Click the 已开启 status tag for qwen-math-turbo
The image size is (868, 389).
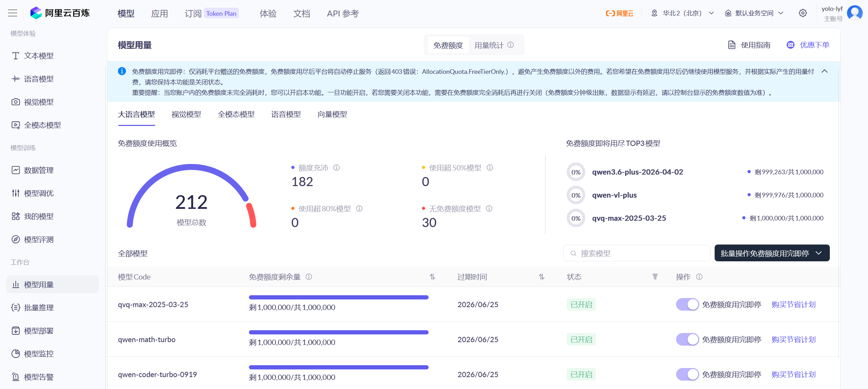(x=581, y=339)
